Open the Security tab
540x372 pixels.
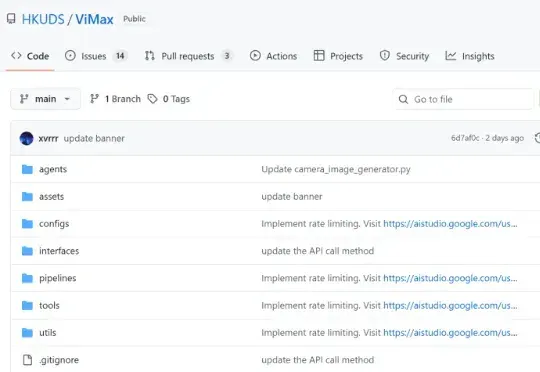[x=404, y=56]
